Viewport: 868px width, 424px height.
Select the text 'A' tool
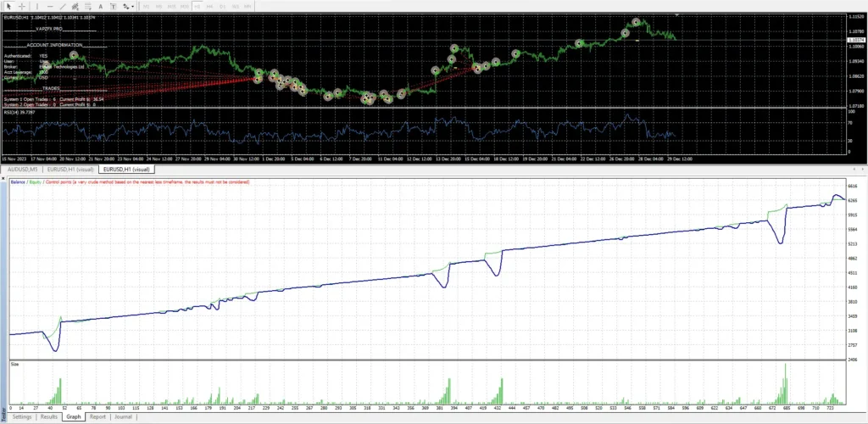point(102,6)
